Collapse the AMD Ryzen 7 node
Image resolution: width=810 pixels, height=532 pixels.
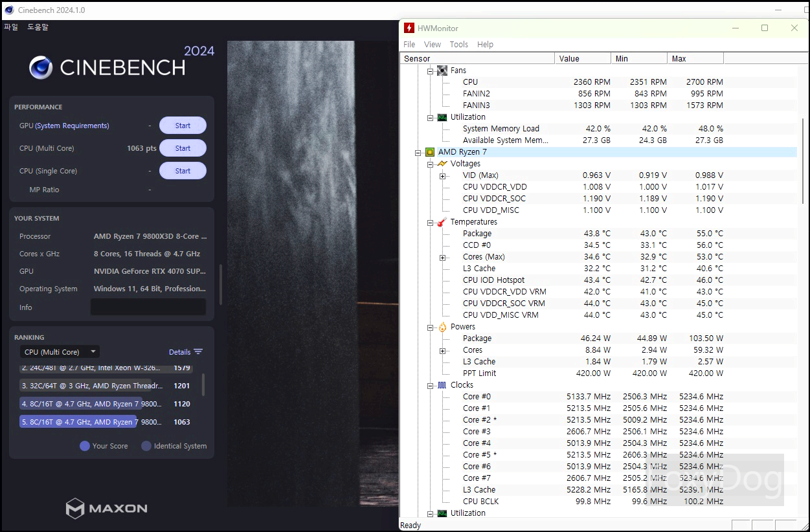click(x=418, y=152)
